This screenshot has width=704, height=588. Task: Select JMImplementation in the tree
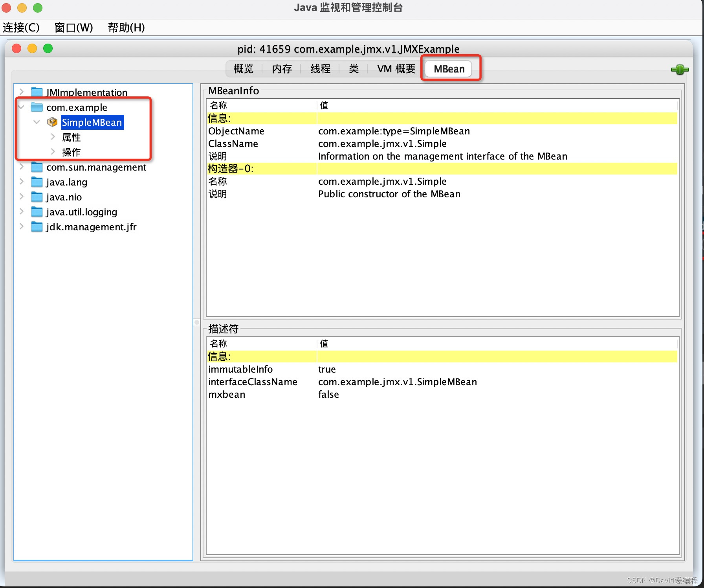[x=87, y=92]
